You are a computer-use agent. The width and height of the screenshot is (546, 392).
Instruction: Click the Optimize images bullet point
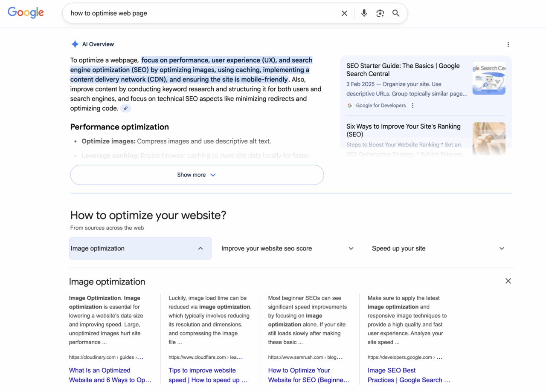176,141
